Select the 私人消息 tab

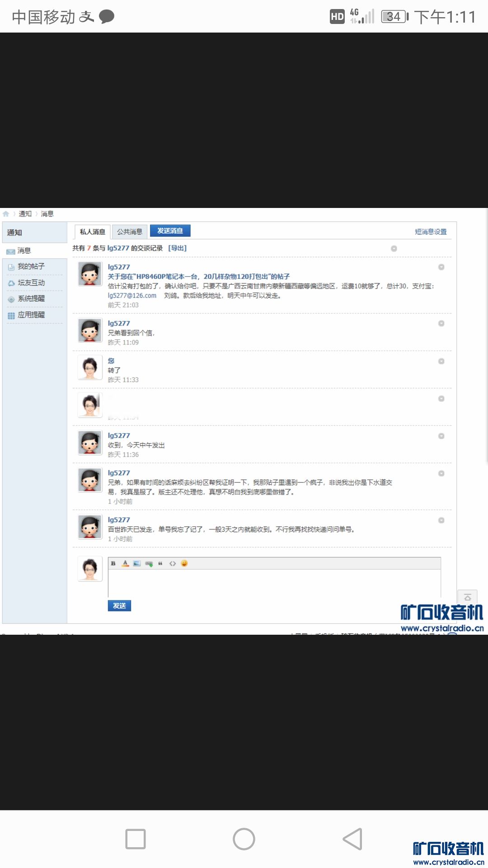(x=93, y=231)
